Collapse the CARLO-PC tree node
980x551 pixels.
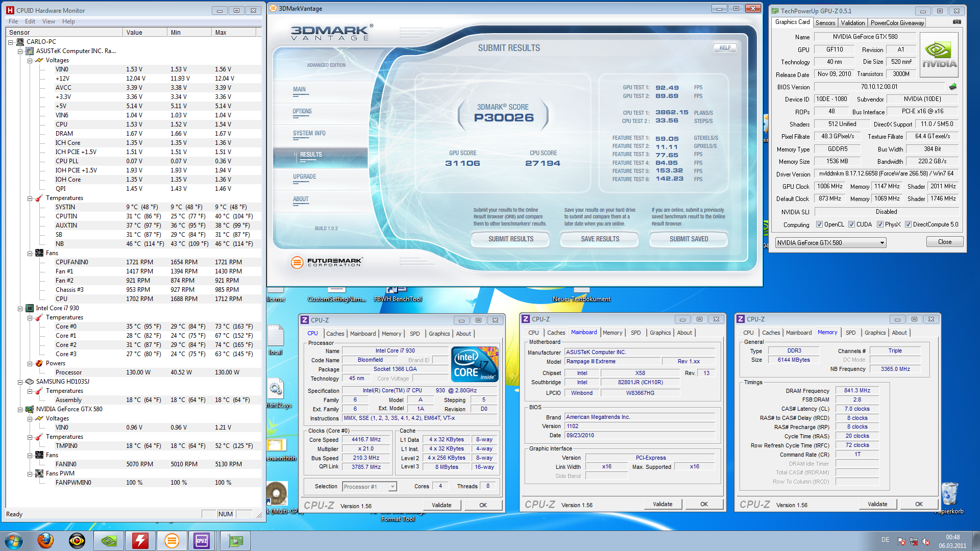[x=10, y=42]
